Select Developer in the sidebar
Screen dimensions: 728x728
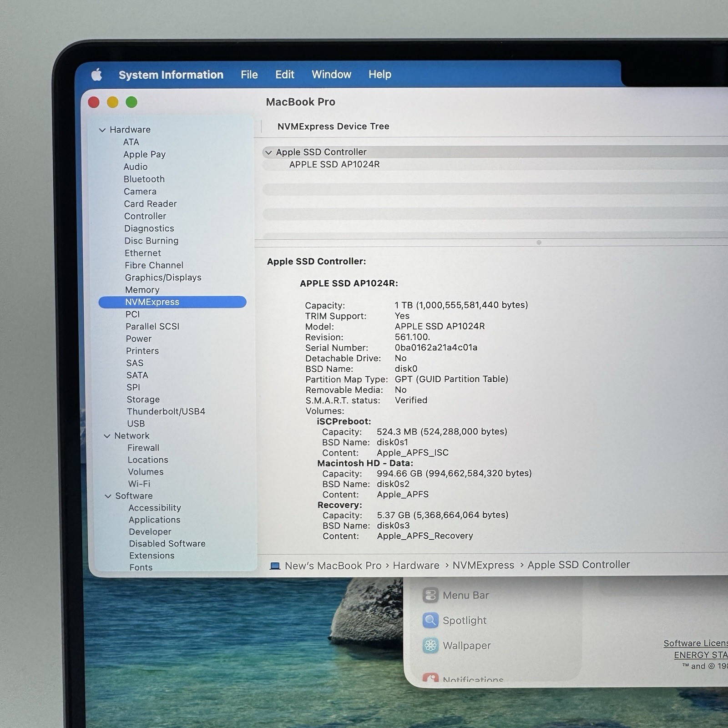tap(150, 531)
